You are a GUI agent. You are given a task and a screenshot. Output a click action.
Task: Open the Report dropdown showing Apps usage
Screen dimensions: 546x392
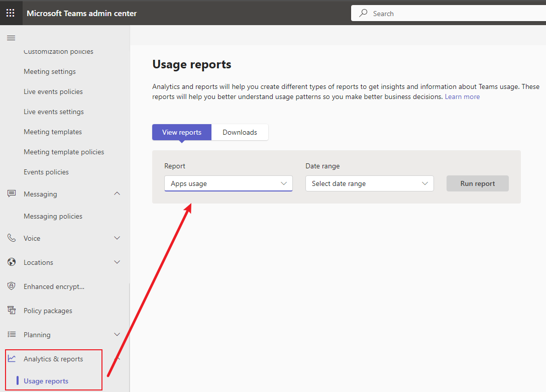[229, 183]
